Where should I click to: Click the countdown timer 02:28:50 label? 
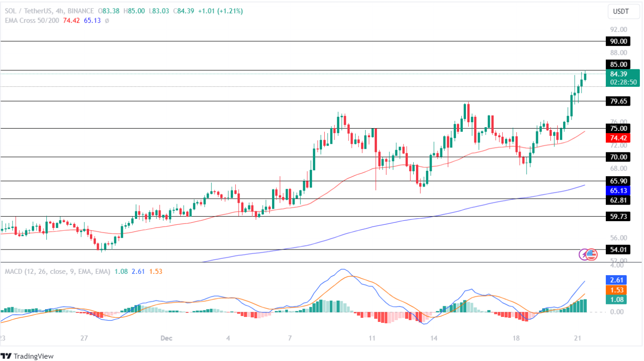tap(623, 82)
